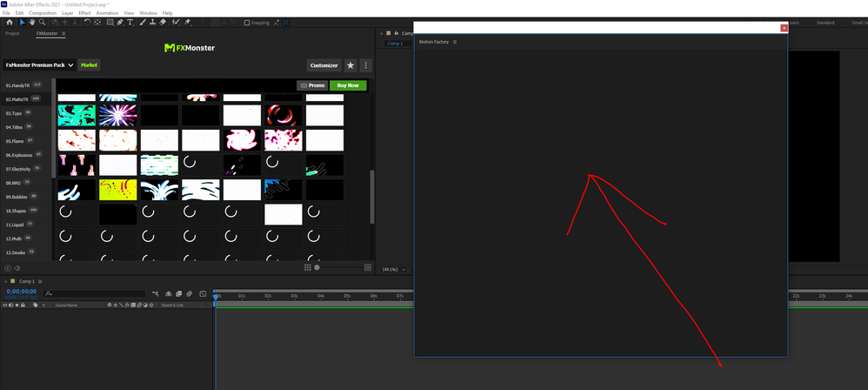Screen dimensions: 868x390
Task: Open the Effect menu
Action: tap(84, 13)
